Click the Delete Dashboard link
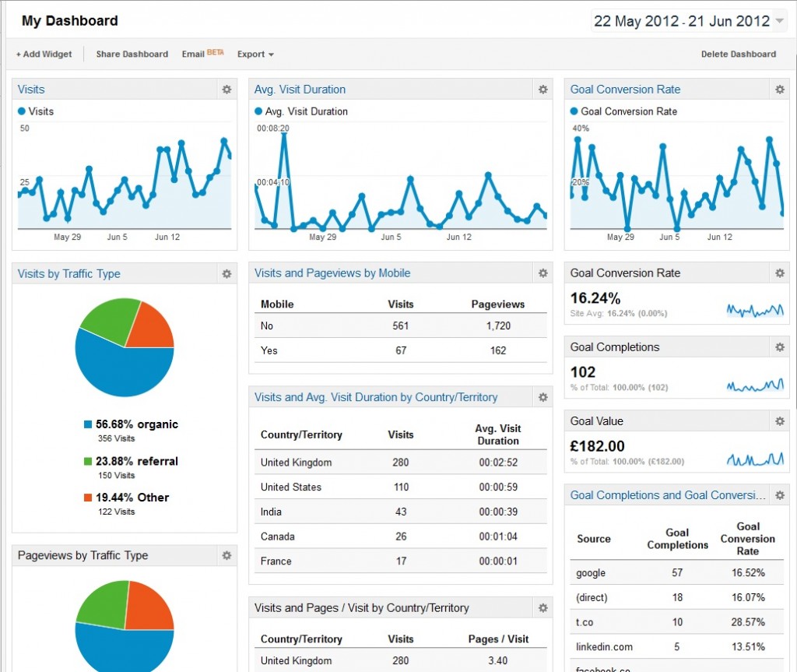Image resolution: width=797 pixels, height=672 pixels. pos(738,54)
